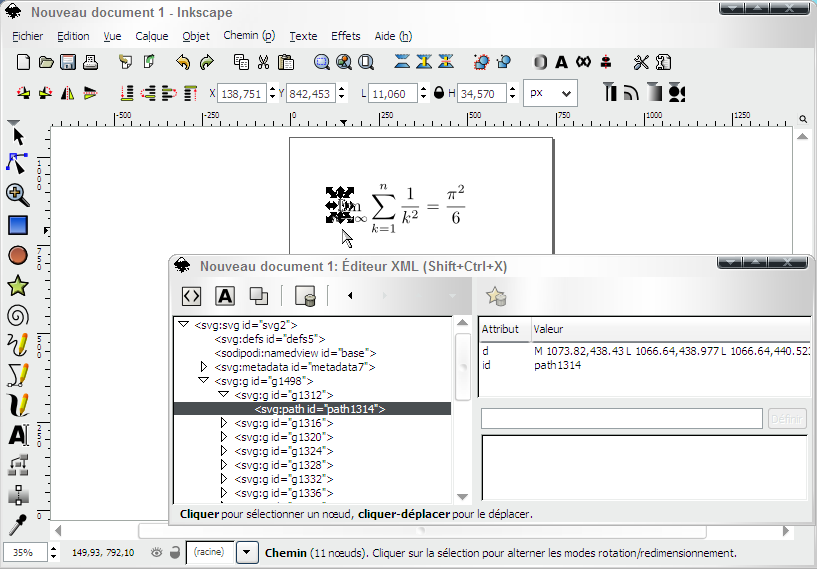Toggle scale rounded corners affect button

(632, 93)
